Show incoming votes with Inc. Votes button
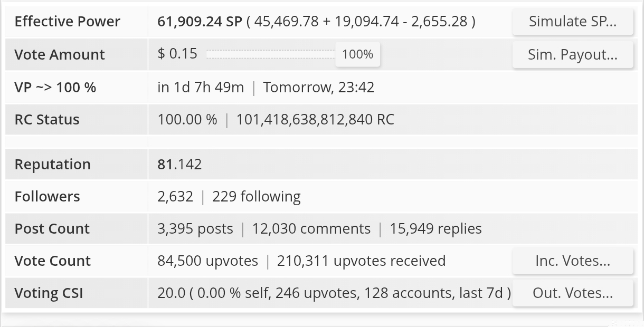This screenshot has width=644, height=327. tap(573, 261)
